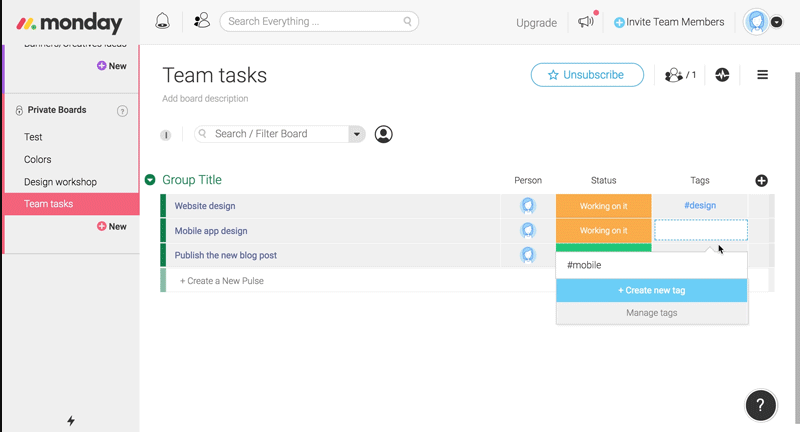Add New board in upper sidebar section
Screen dimensions: 800x432
coord(112,66)
